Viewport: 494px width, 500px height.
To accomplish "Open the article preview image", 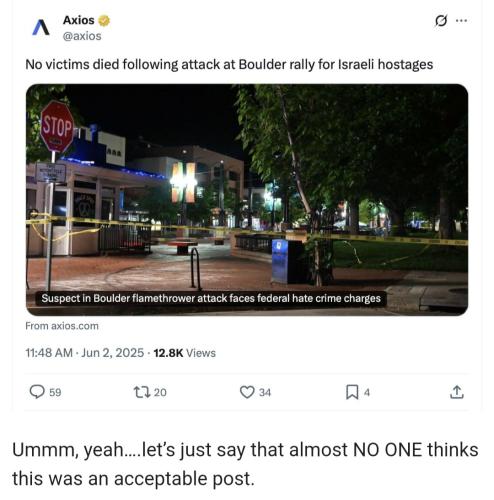I will [247, 200].
